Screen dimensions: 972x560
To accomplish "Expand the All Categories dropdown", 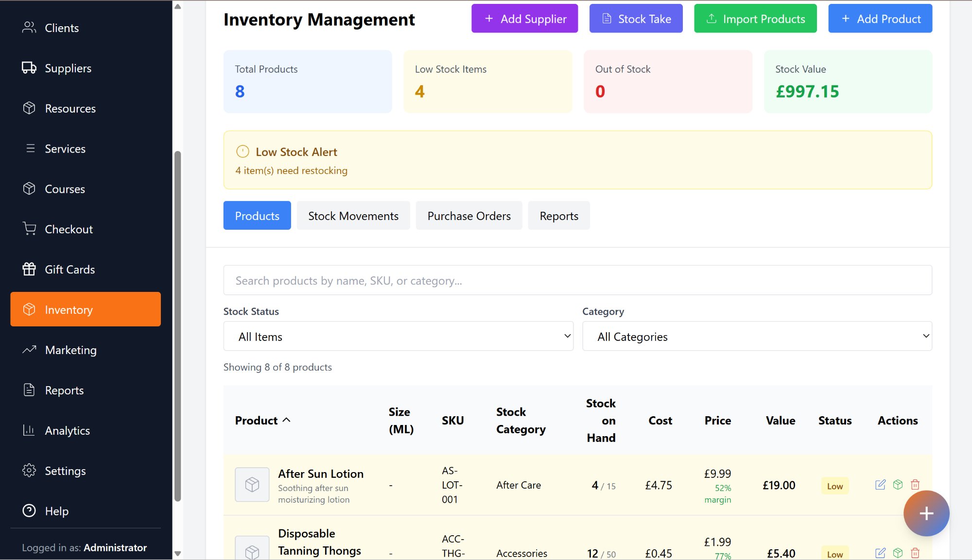I will (757, 336).
